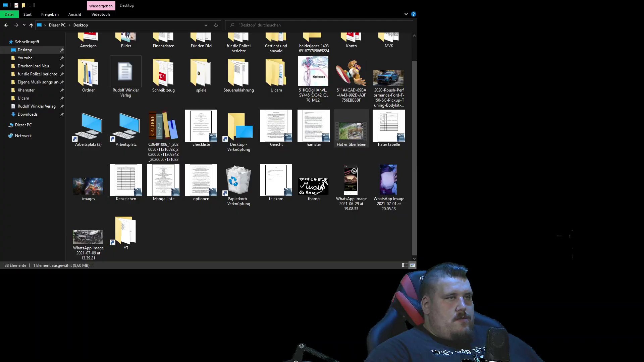Switch to details view icon in status bar
Viewport: 644px width, 362px height.
pyautogui.click(x=405, y=265)
